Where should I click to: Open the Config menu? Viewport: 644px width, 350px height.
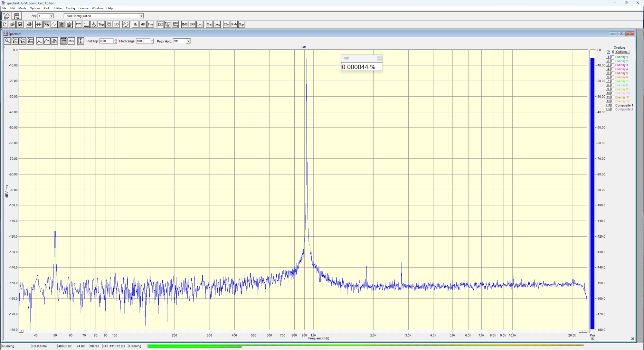tap(70, 8)
